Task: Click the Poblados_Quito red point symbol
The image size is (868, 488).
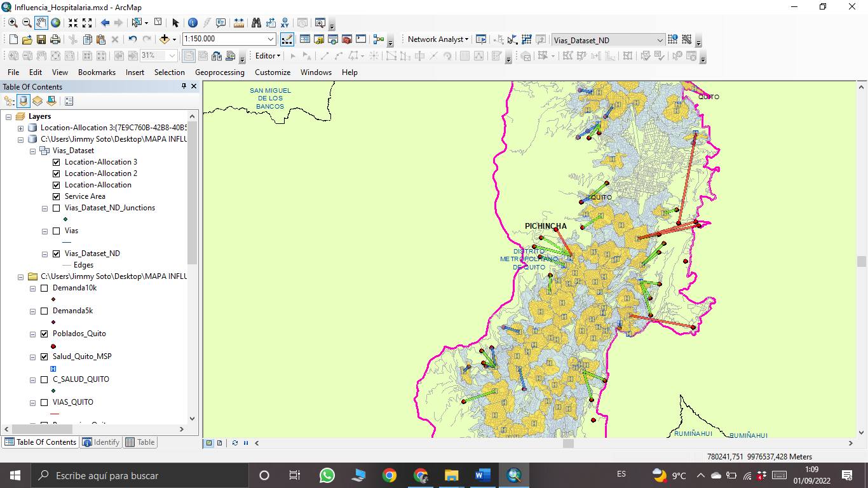Action: click(53, 346)
